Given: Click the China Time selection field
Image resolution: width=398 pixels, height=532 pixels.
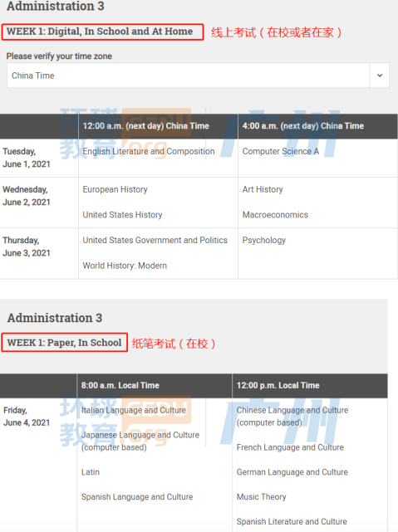Looking at the screenshot, I should click(198, 76).
